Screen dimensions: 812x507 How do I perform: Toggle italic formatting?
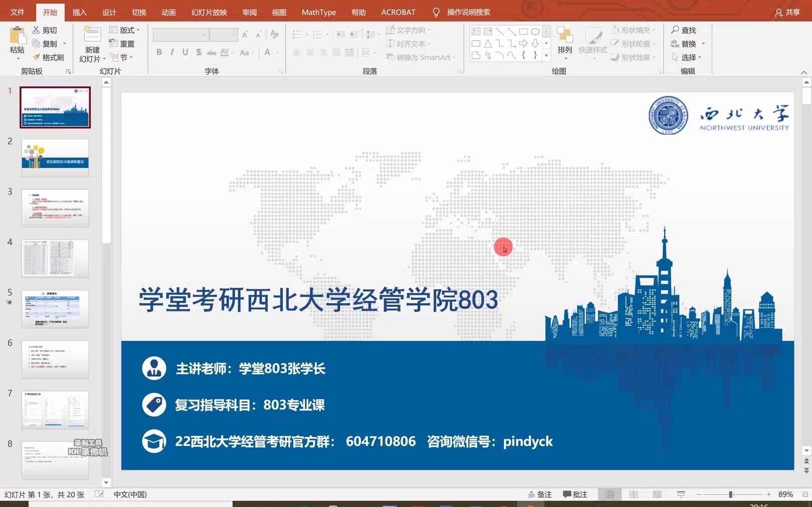click(172, 52)
